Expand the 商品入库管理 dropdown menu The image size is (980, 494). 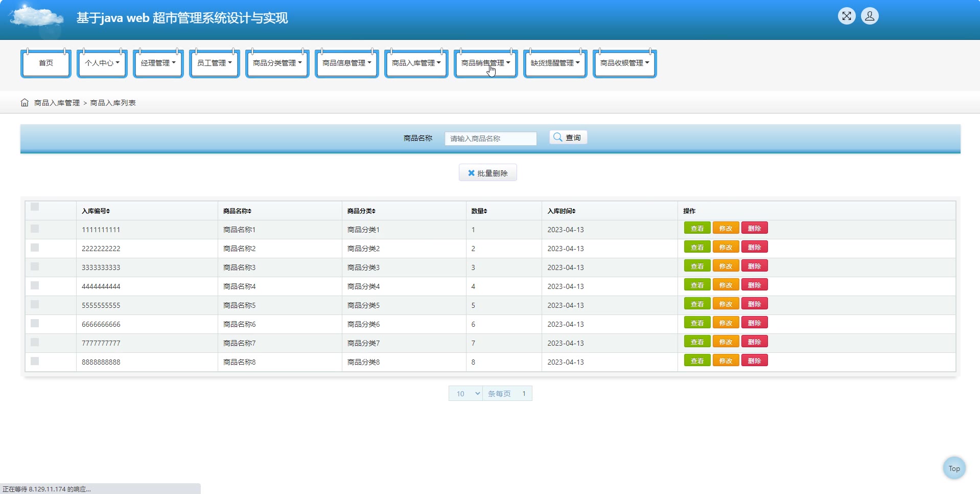pos(416,63)
